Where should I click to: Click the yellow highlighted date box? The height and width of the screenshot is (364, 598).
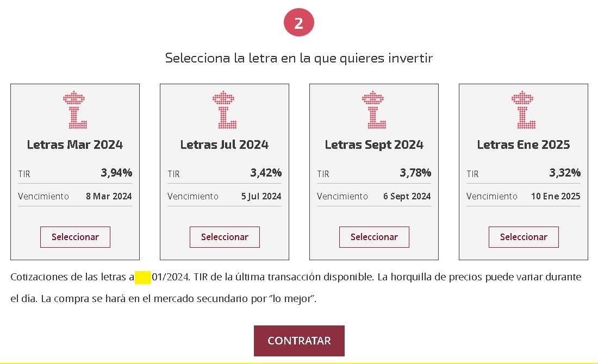point(143,277)
